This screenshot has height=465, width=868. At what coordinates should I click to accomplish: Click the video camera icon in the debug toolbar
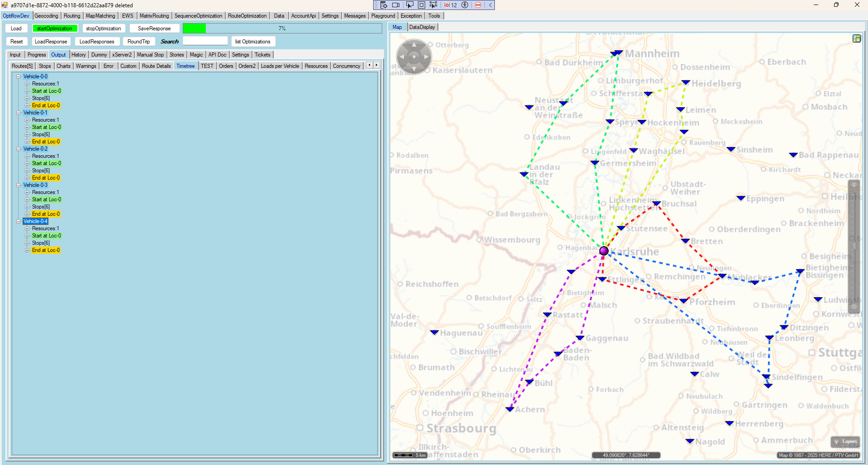click(x=396, y=5)
